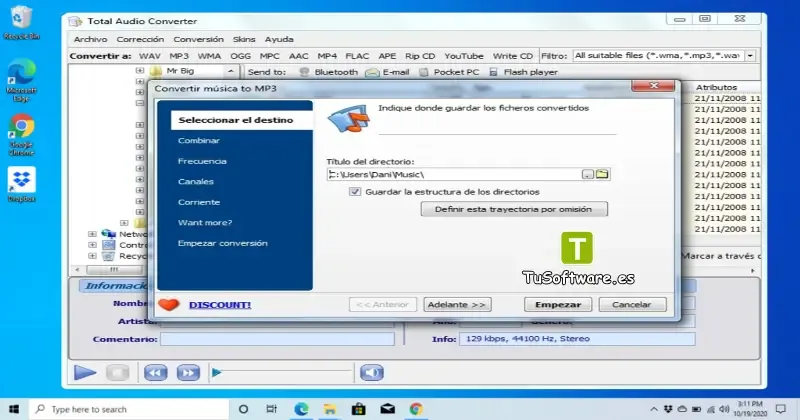
Task: Send to Bluetooth icon
Action: [x=304, y=72]
